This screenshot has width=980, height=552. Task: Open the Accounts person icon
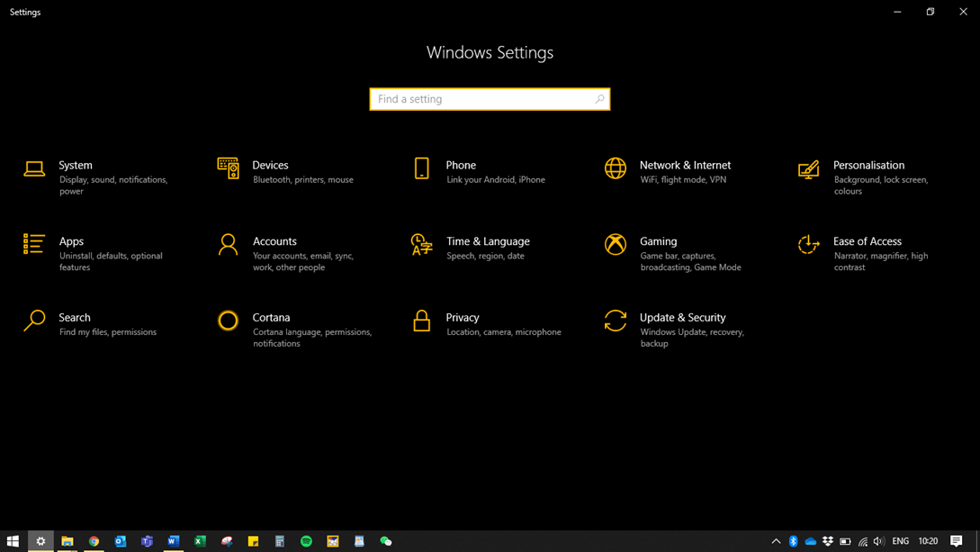pyautogui.click(x=228, y=244)
